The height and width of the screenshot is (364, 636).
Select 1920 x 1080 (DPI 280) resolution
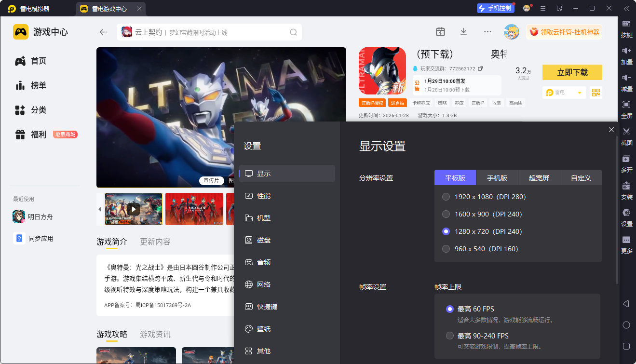(446, 197)
